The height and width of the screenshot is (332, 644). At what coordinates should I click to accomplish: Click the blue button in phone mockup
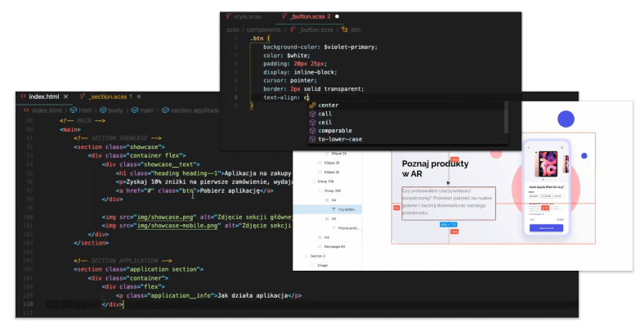pos(546,228)
